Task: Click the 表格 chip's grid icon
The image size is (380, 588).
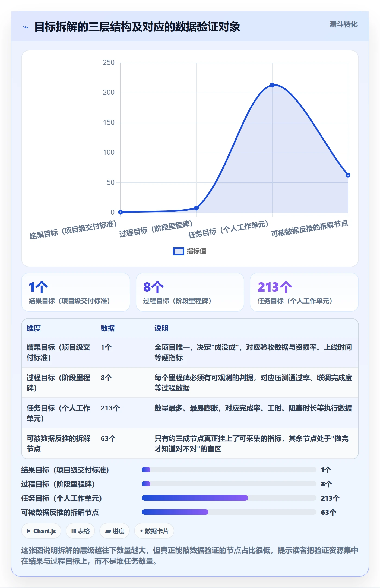Action: tap(74, 531)
